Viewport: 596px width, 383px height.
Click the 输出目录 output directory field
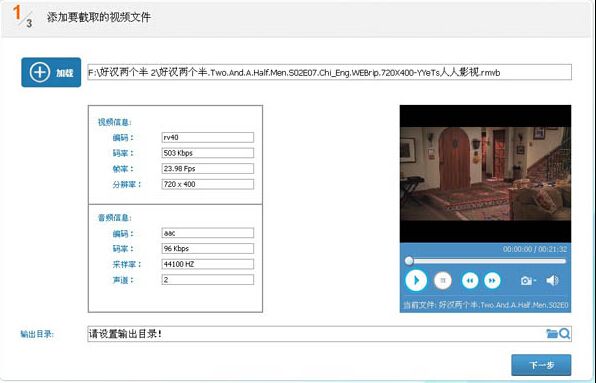pyautogui.click(x=329, y=334)
